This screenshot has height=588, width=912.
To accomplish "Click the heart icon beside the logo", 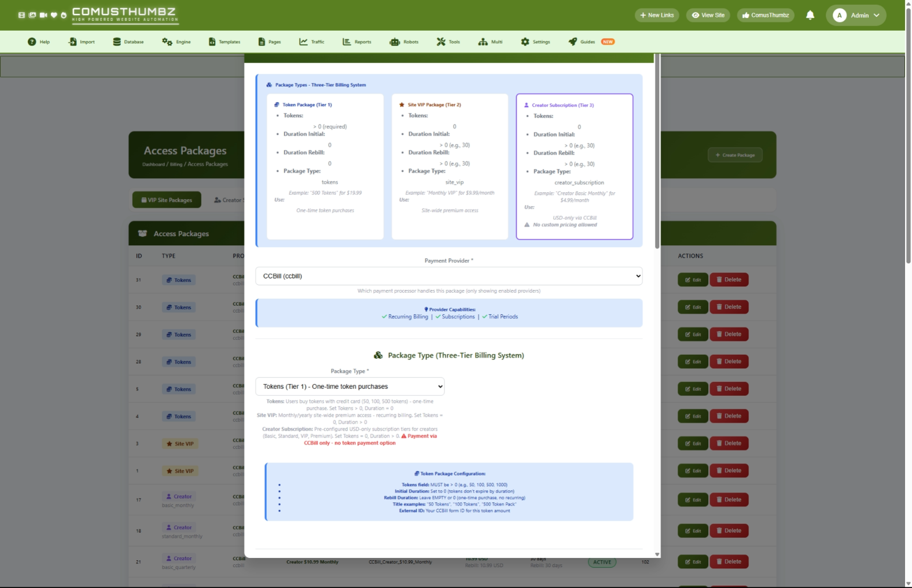I will [54, 15].
